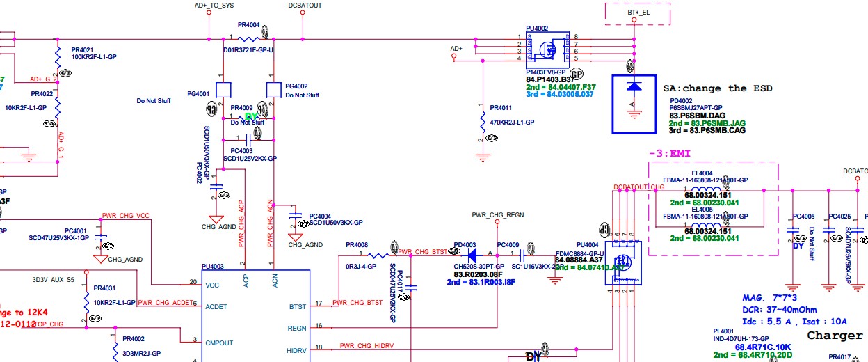Click the CHG_AGND triangle under PC4001
Image resolution: width=868 pixels, height=362 pixels.
click(101, 258)
